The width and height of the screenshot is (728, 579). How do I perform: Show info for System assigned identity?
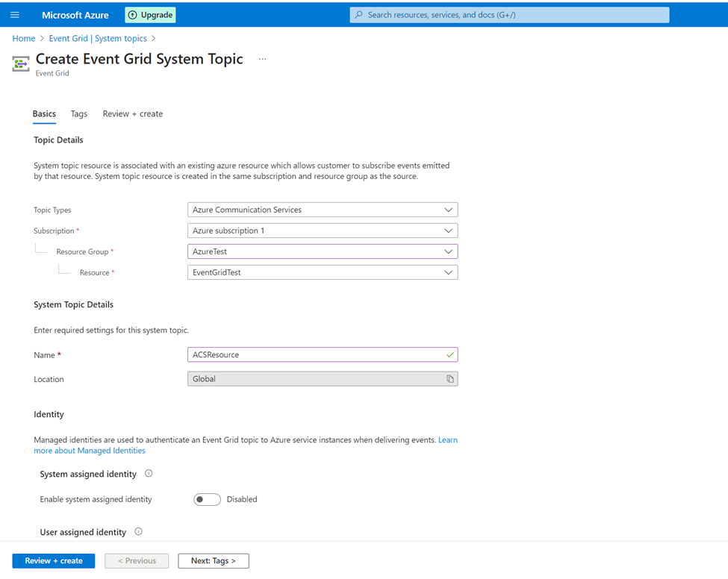pos(149,474)
